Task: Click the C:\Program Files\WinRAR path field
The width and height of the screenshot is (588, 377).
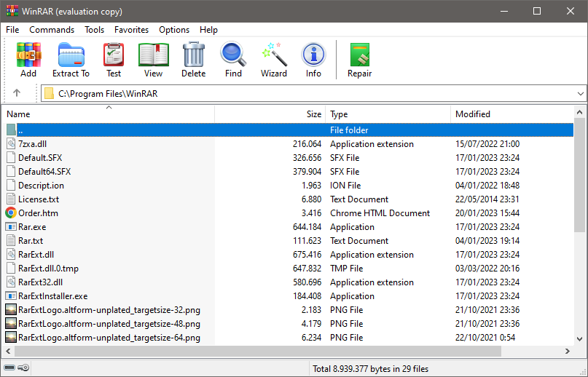Action: (x=314, y=93)
